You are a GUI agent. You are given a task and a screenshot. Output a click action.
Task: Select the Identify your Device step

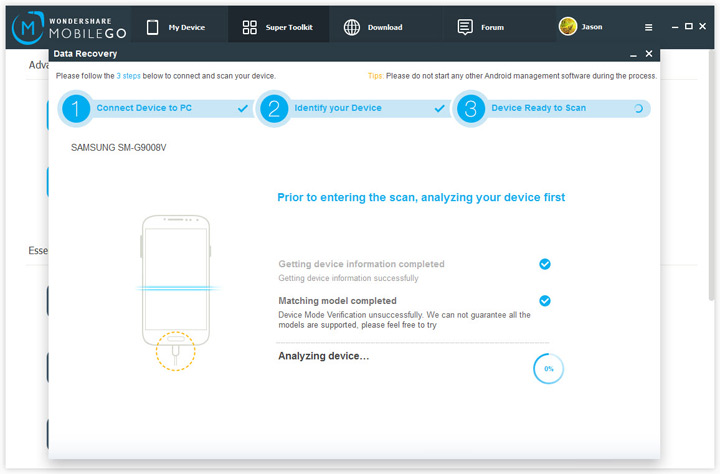tap(338, 108)
